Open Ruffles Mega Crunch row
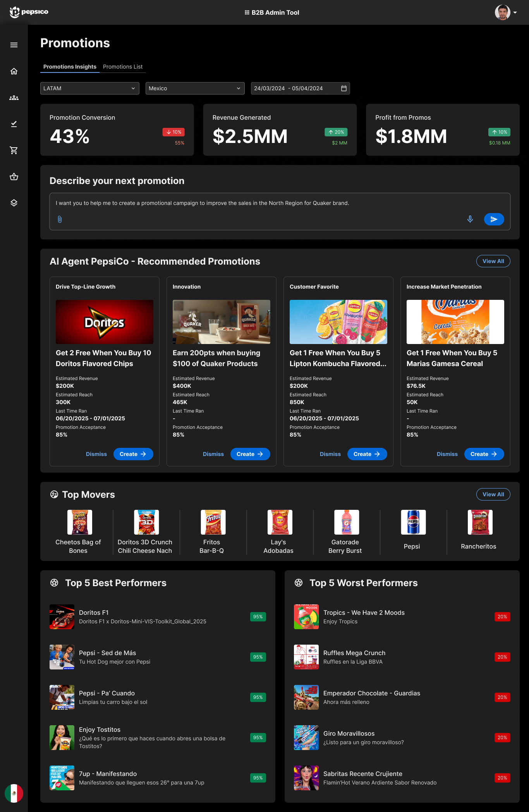 tap(402, 657)
